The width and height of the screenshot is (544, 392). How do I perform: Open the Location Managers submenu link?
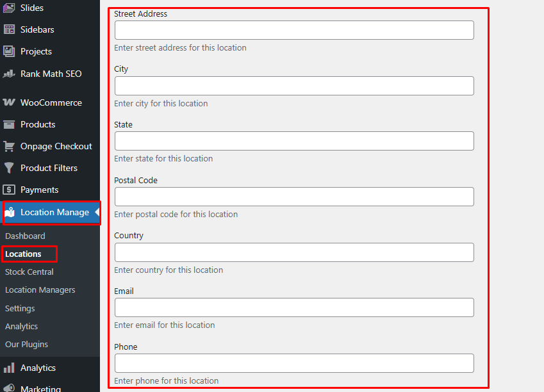tap(40, 290)
